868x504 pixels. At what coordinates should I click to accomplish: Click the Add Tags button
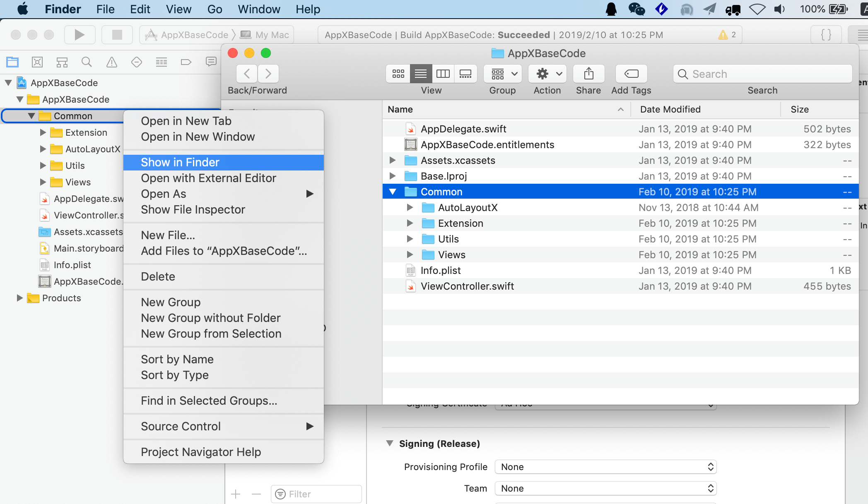(632, 74)
